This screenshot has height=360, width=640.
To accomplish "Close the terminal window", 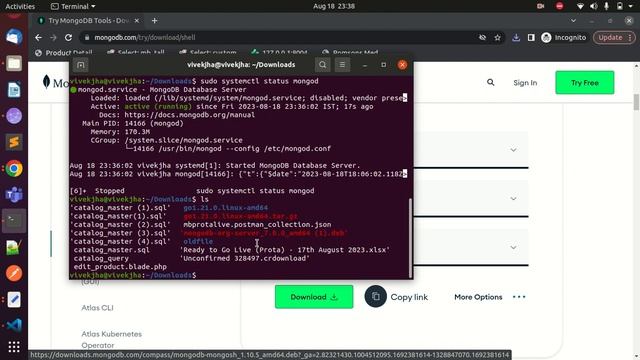I will [402, 65].
